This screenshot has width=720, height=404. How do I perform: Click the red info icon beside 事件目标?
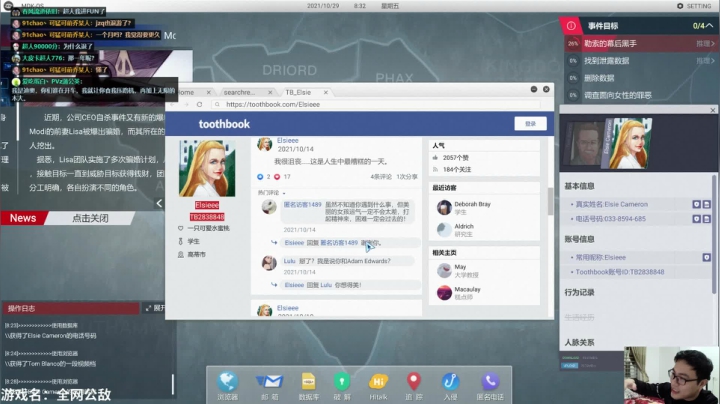click(x=571, y=26)
